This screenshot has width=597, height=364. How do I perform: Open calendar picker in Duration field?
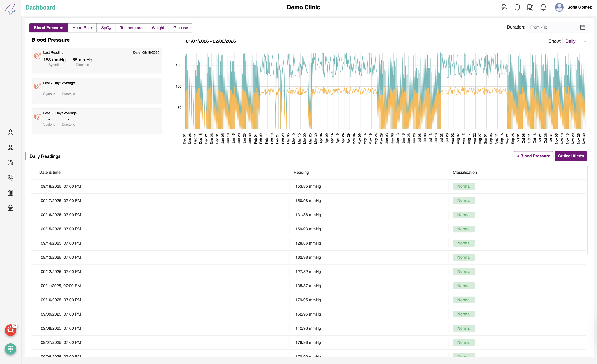tap(582, 27)
